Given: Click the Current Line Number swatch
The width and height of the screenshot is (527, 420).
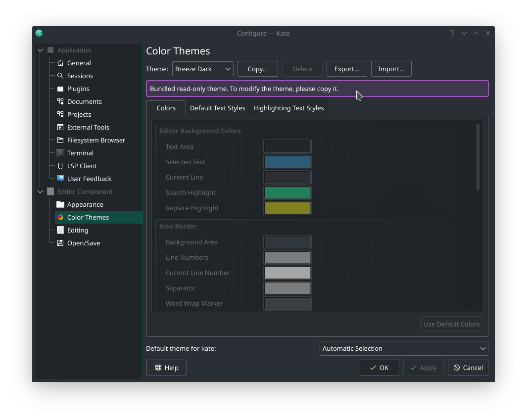Looking at the screenshot, I should pyautogui.click(x=287, y=273).
